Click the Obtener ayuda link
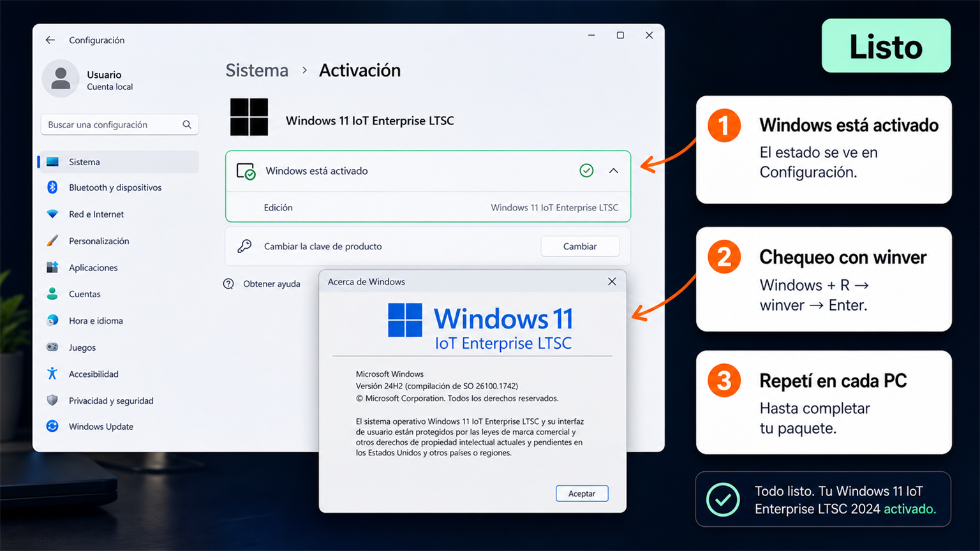 pyautogui.click(x=272, y=284)
